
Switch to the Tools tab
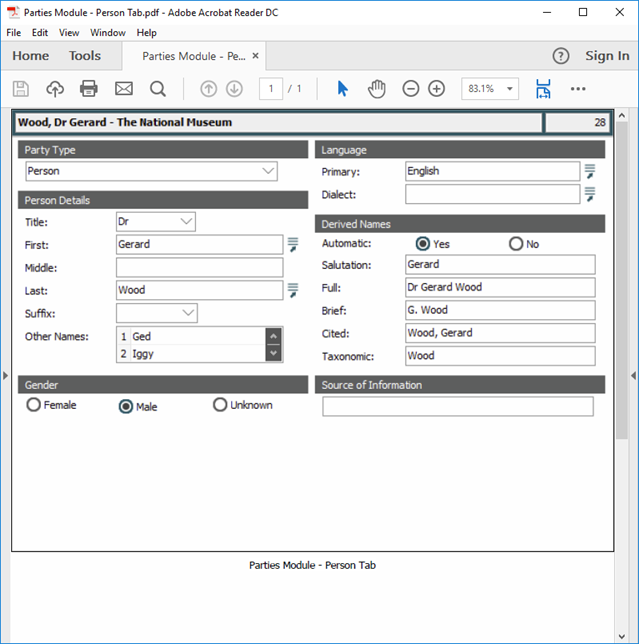(85, 56)
